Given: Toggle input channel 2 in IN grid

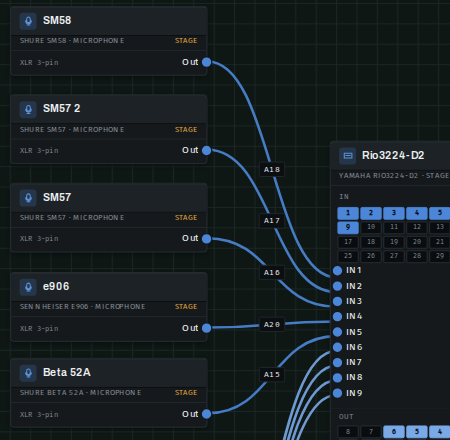Looking at the screenshot, I should tap(371, 213).
